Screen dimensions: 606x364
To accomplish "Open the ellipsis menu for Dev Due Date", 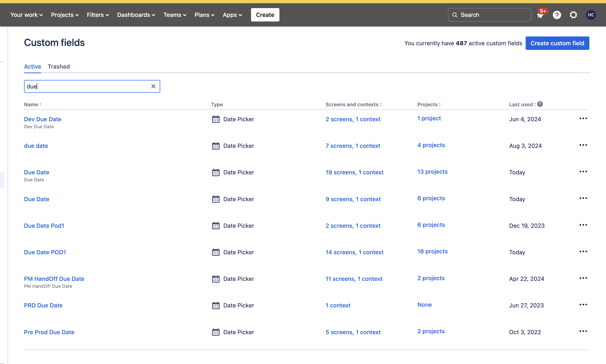I will 583,118.
